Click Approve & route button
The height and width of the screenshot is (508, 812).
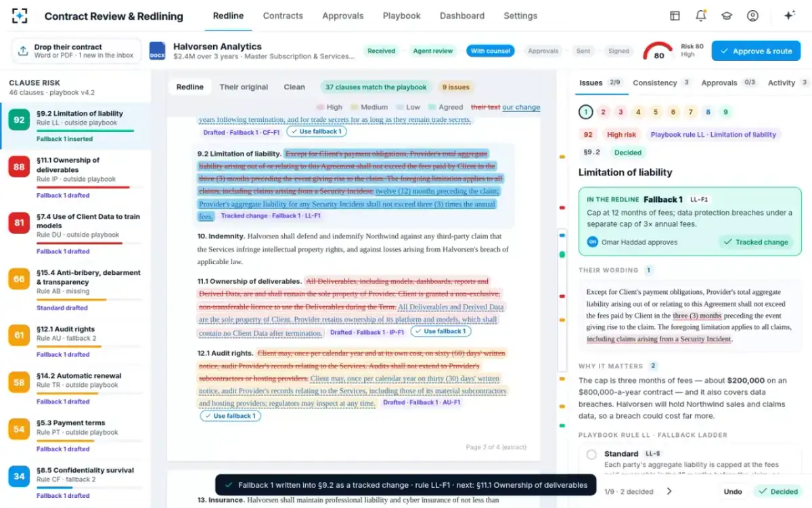[x=756, y=51]
